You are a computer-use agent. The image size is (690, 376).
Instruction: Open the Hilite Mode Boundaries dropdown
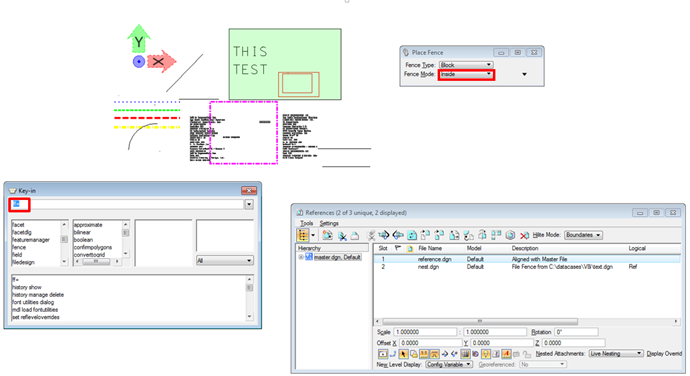(584, 235)
